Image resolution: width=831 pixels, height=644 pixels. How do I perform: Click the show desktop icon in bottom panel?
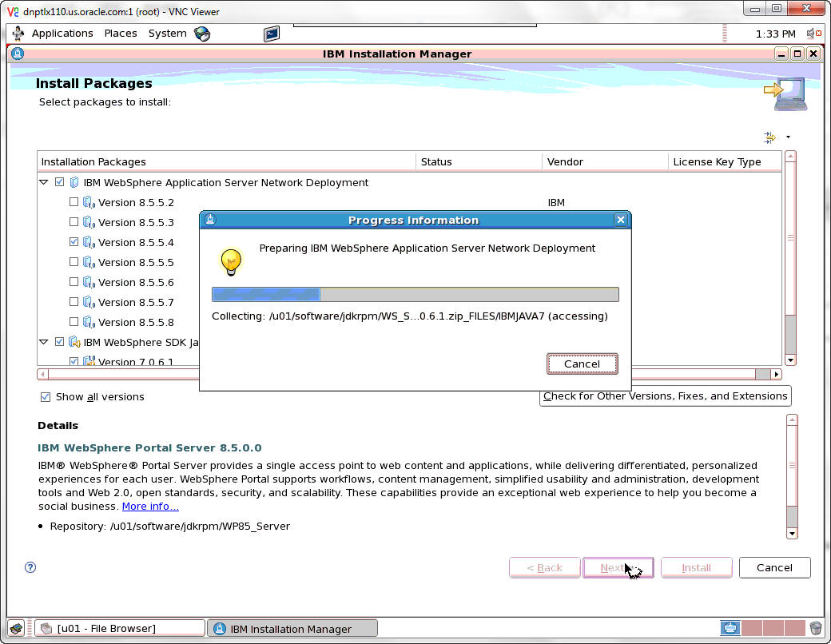click(x=17, y=629)
